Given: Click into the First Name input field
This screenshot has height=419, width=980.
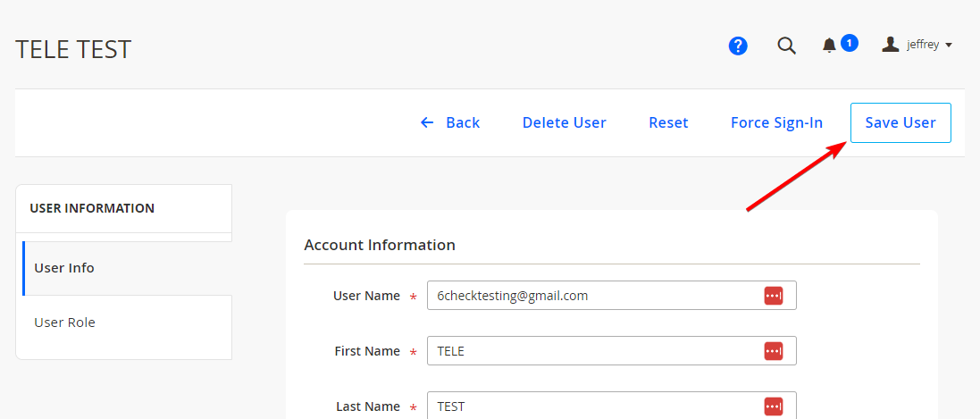Looking at the screenshot, I should pos(612,351).
